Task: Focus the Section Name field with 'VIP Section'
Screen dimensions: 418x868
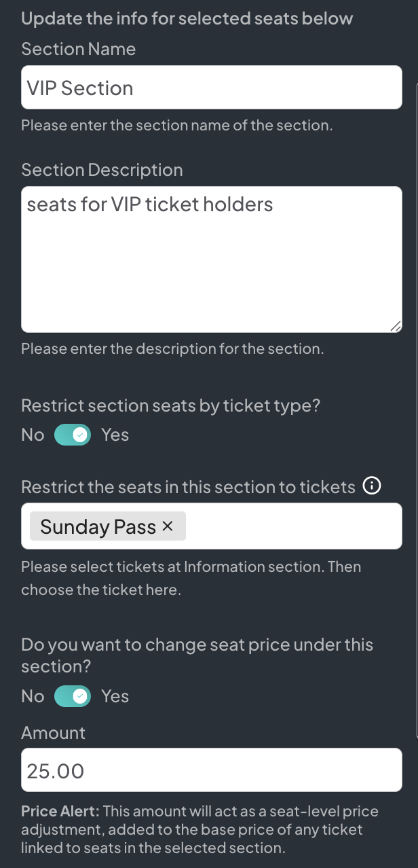Action: coord(212,88)
